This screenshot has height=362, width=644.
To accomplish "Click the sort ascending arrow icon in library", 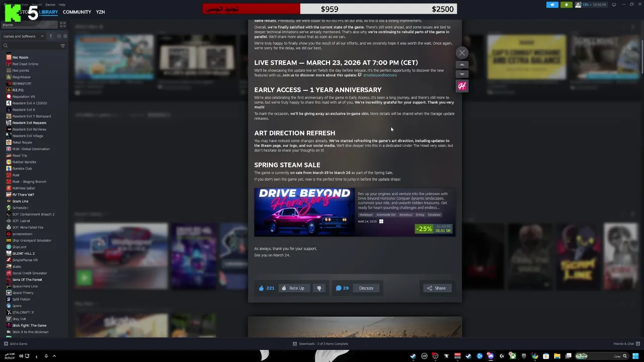I will [x=50, y=36].
